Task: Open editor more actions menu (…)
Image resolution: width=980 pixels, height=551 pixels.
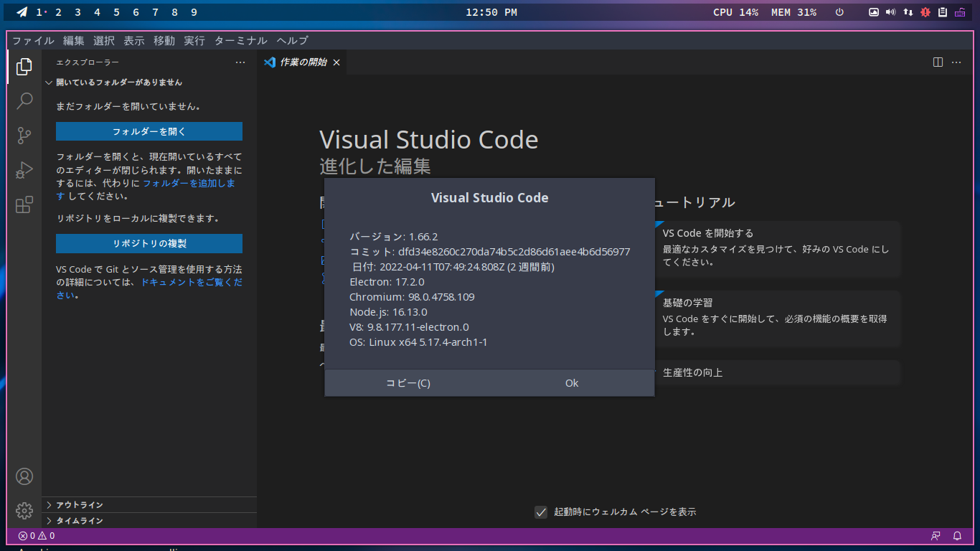Action: click(x=956, y=62)
